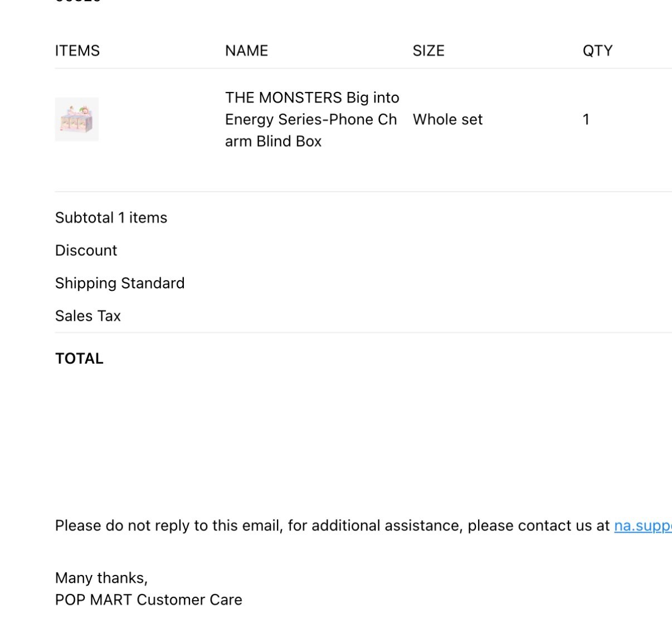
Task: Select the QTY column header
Action: pyautogui.click(x=597, y=51)
